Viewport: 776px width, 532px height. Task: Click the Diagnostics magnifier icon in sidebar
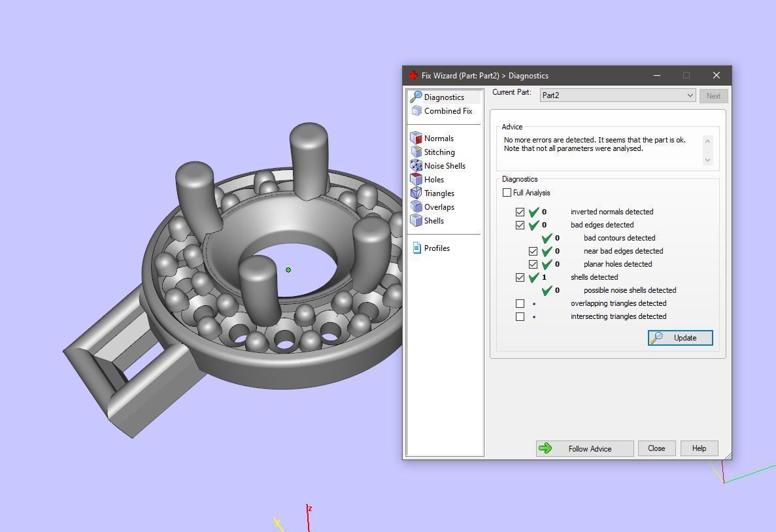416,97
